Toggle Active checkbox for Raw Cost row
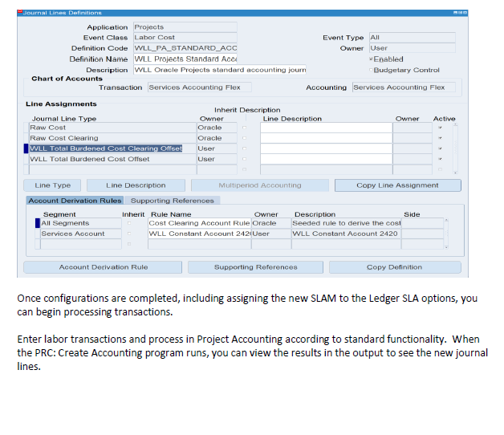Screen dimensions: 504x435 coord(440,128)
